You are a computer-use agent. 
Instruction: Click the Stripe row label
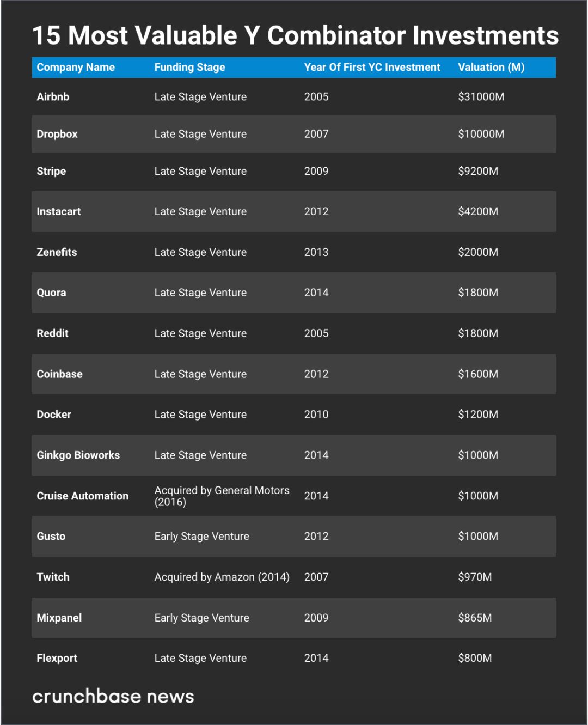[51, 172]
